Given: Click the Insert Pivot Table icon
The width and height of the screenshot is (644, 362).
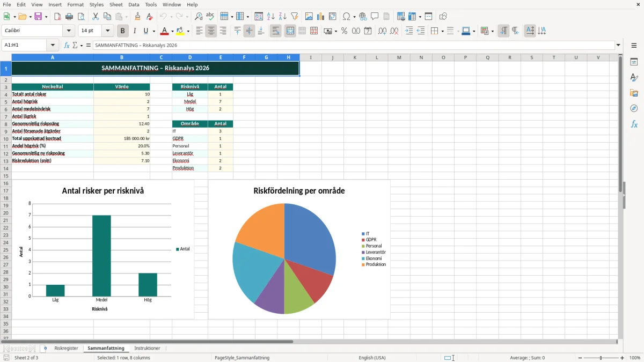Looking at the screenshot, I should (333, 17).
